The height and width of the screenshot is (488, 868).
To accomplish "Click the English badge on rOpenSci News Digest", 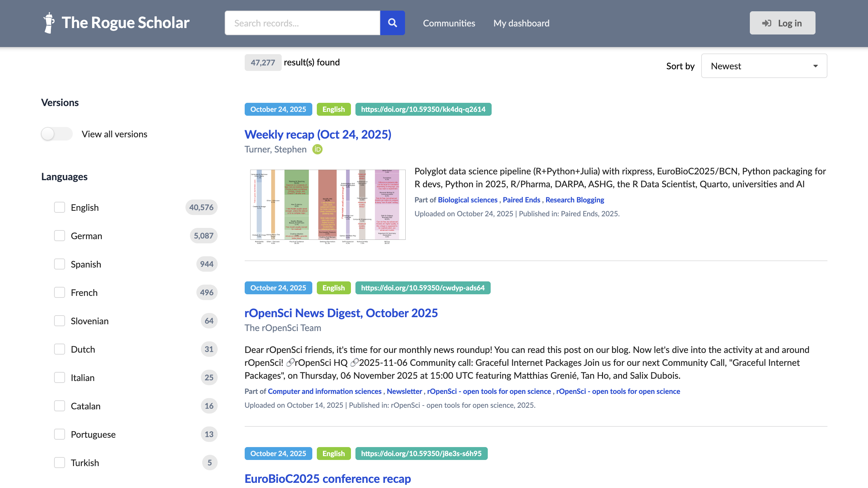I will [333, 288].
